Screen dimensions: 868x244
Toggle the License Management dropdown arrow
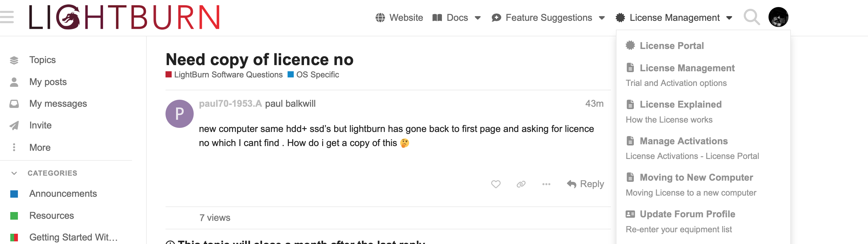coord(729,18)
